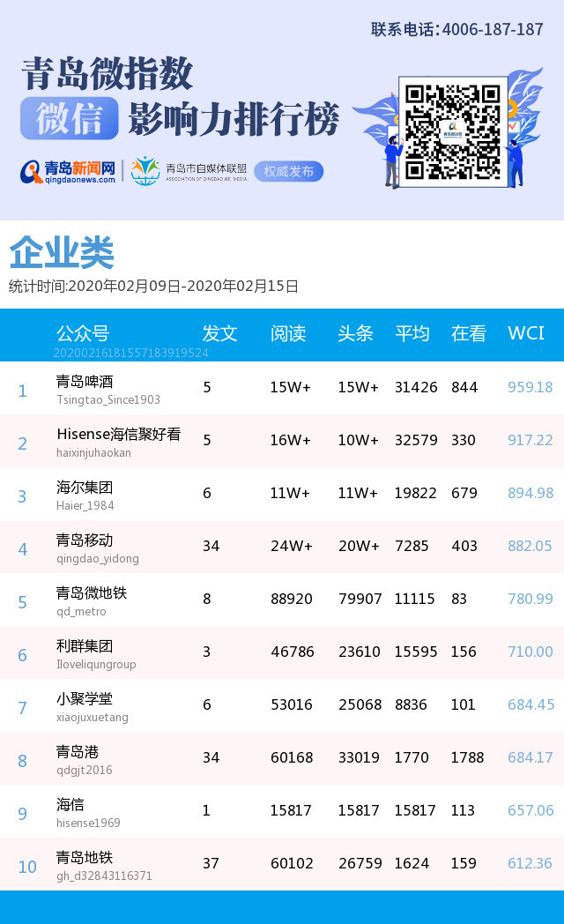Click the 青岛移动 account name

(x=85, y=540)
